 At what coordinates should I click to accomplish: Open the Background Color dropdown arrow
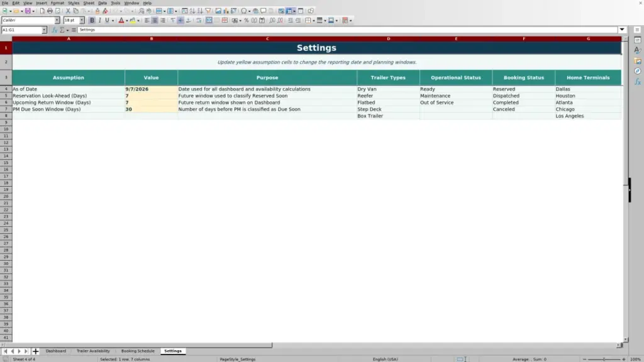[x=138, y=21]
